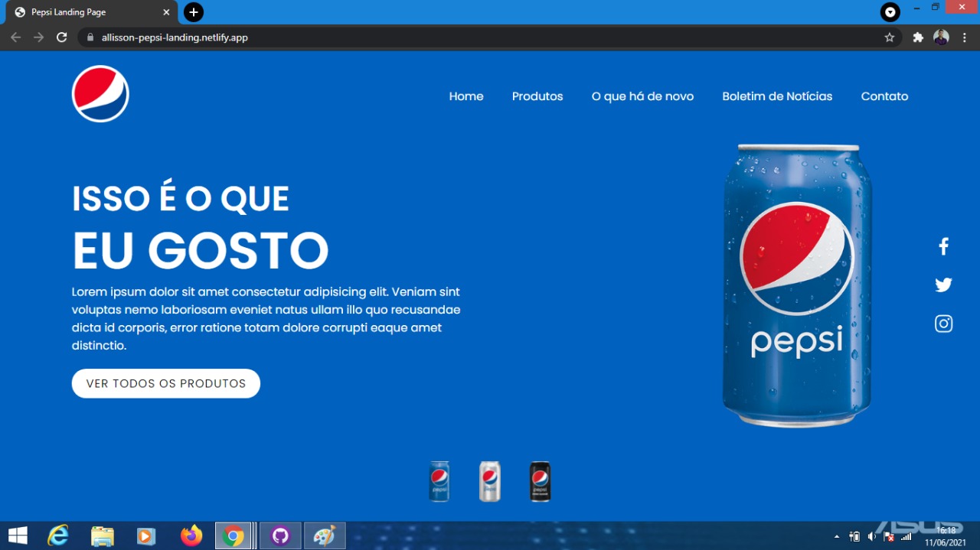Viewport: 980px width, 550px height.
Task: Open the Chrome three-dot menu
Action: click(965, 37)
